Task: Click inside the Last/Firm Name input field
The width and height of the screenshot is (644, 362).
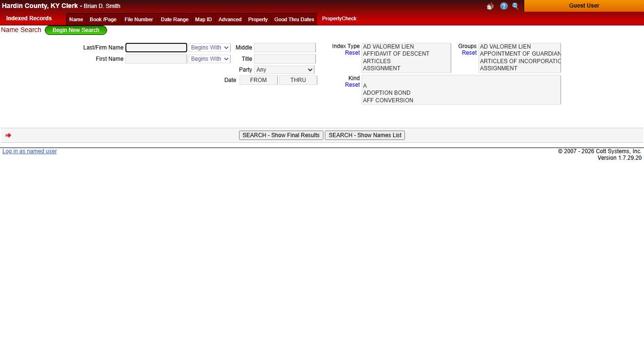Action: pos(156,47)
